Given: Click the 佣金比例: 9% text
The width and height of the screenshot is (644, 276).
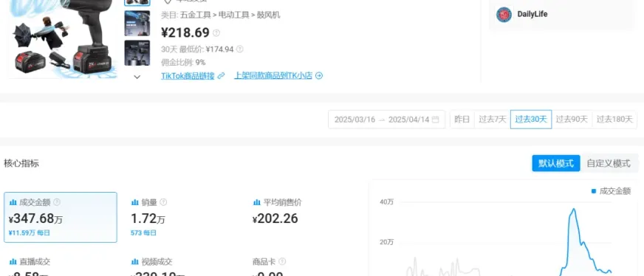Looking at the screenshot, I should click(183, 62).
